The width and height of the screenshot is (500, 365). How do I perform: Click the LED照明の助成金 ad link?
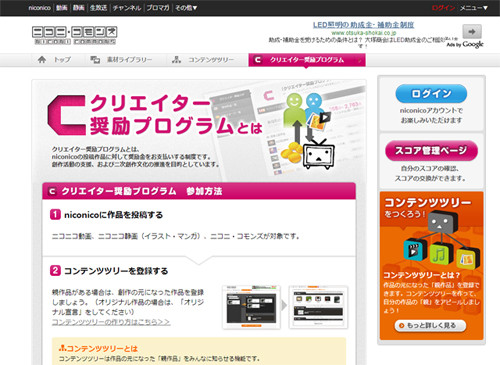363,25
